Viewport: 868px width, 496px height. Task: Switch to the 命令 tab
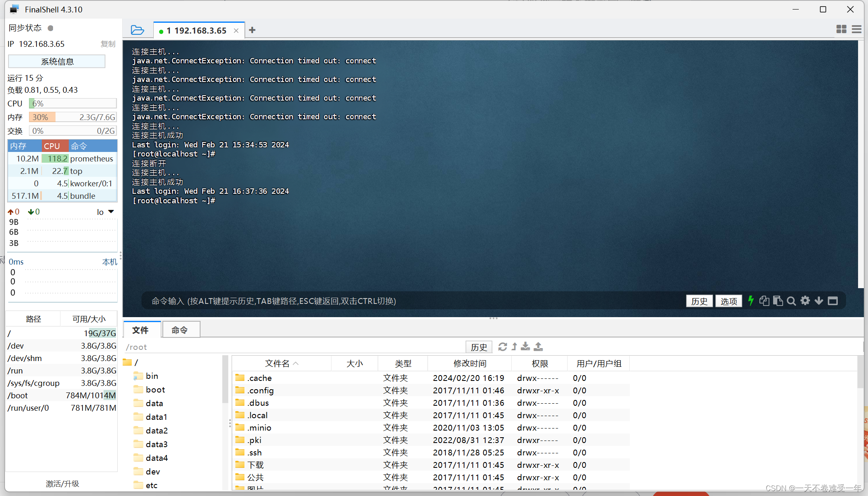click(180, 330)
